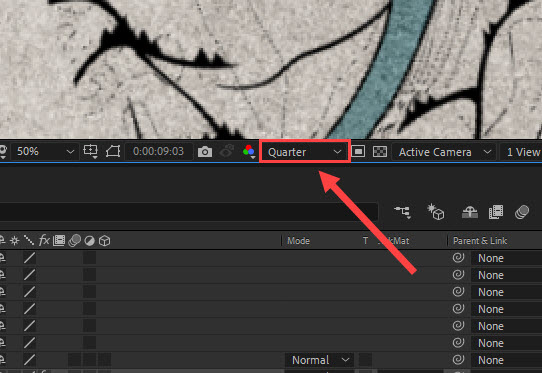Toggle hide shy layers switch in timeline

pos(470,212)
